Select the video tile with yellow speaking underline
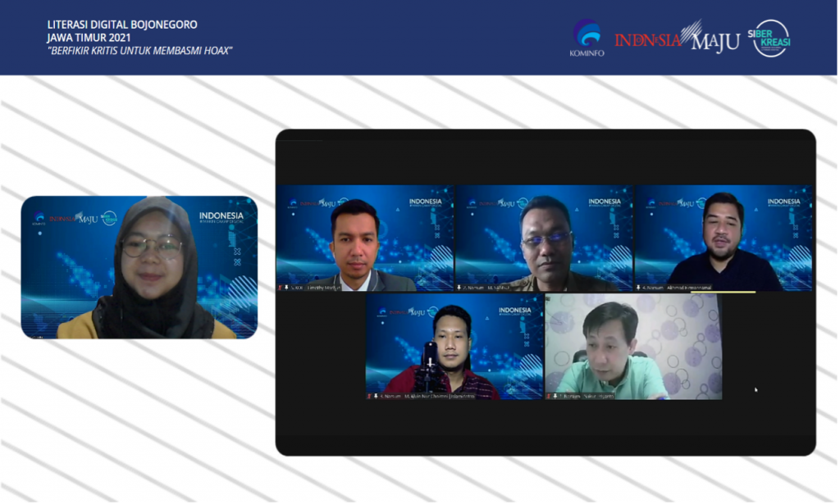The width and height of the screenshot is (840, 504). pos(724,238)
